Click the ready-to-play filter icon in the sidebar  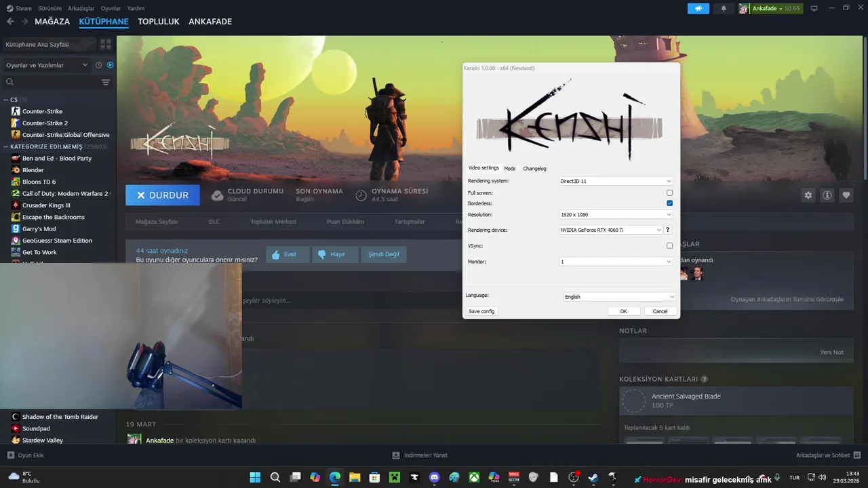111,65
